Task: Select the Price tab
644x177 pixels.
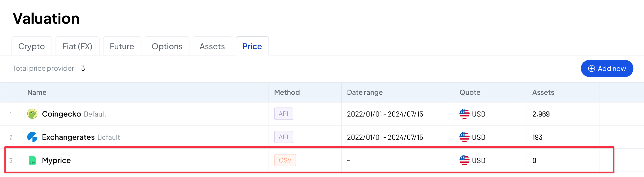Action: coord(252,46)
